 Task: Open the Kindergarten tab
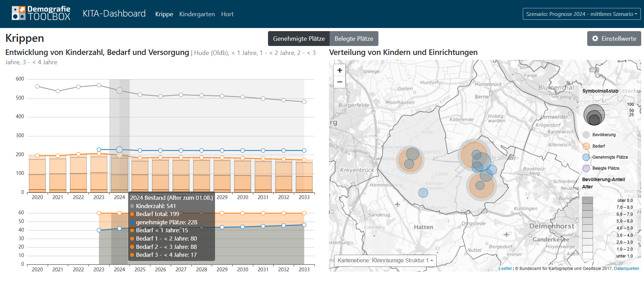[197, 14]
